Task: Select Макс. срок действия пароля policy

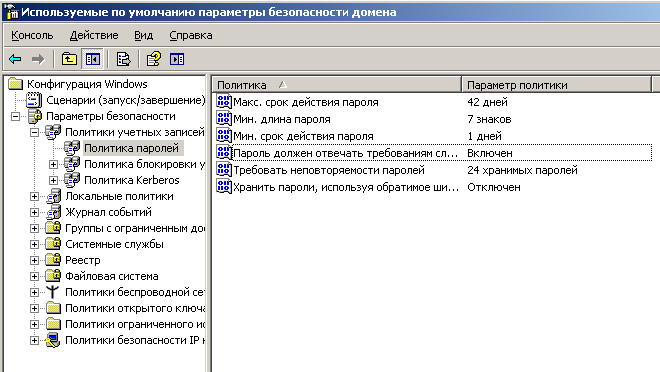Action: pos(306,102)
